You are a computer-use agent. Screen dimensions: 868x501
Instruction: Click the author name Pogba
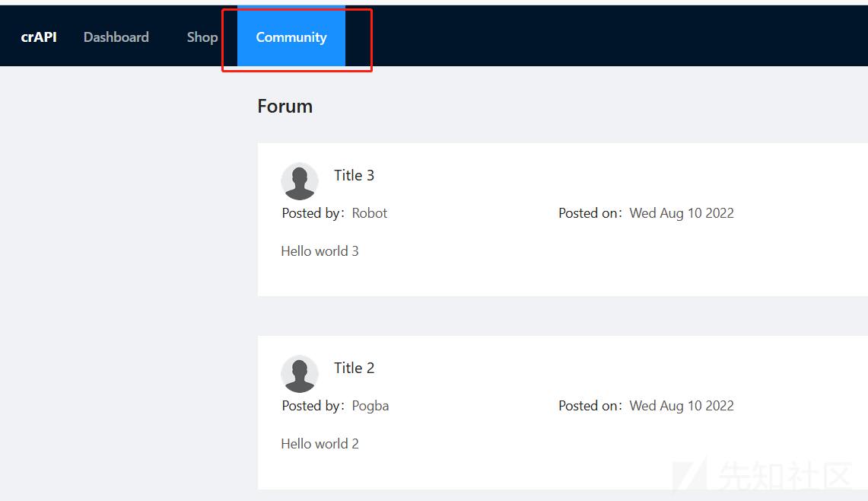(x=370, y=406)
